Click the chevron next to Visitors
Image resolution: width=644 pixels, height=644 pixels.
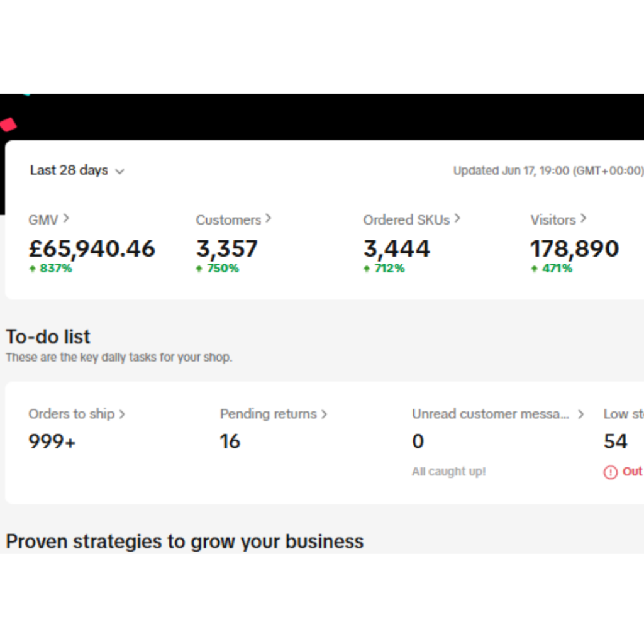point(584,218)
